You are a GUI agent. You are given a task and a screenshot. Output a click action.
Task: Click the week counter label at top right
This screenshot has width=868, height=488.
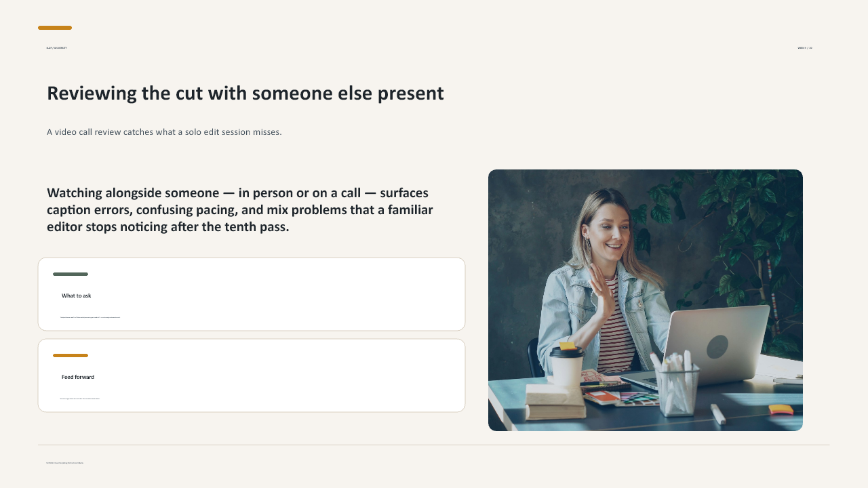pos(805,48)
